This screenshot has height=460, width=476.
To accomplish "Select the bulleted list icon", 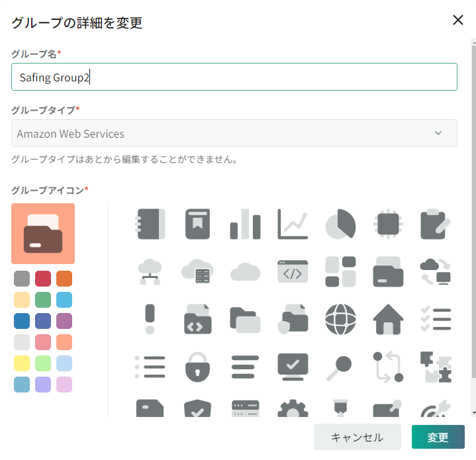I will [x=150, y=367].
